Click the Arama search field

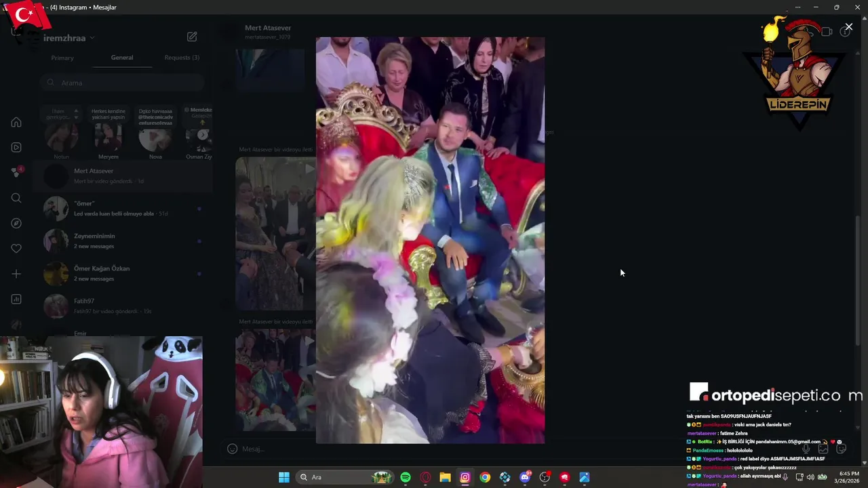pyautogui.click(x=122, y=83)
